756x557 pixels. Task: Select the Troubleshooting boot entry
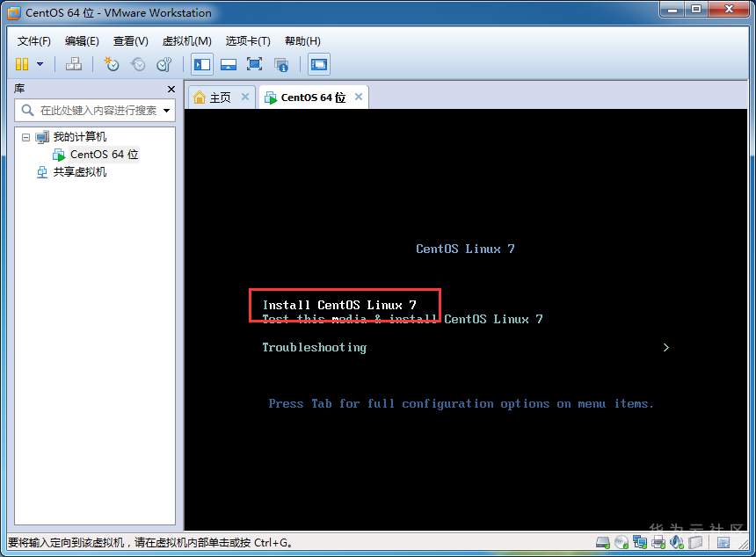click(315, 347)
